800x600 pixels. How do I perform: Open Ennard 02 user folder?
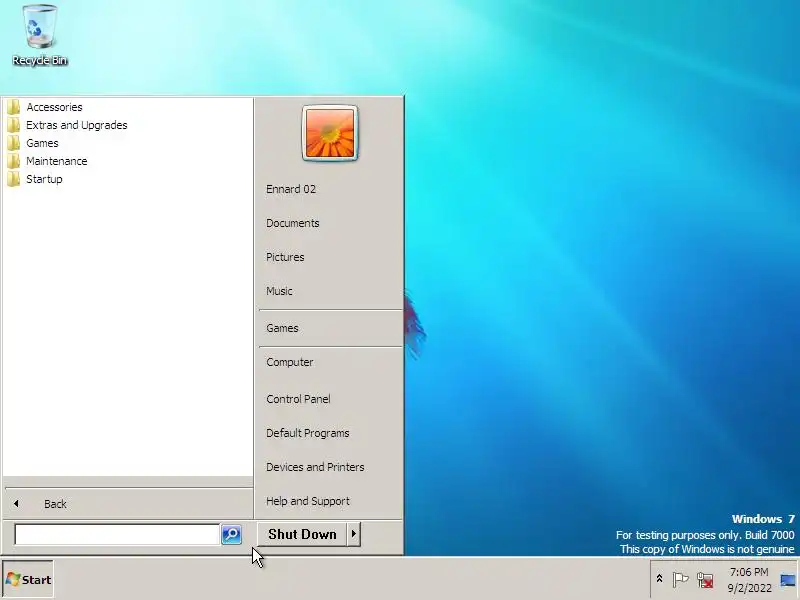click(291, 189)
